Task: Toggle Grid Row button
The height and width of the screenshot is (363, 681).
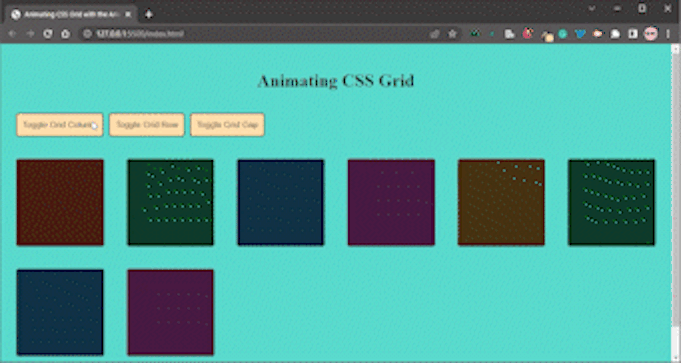Action: (x=147, y=125)
